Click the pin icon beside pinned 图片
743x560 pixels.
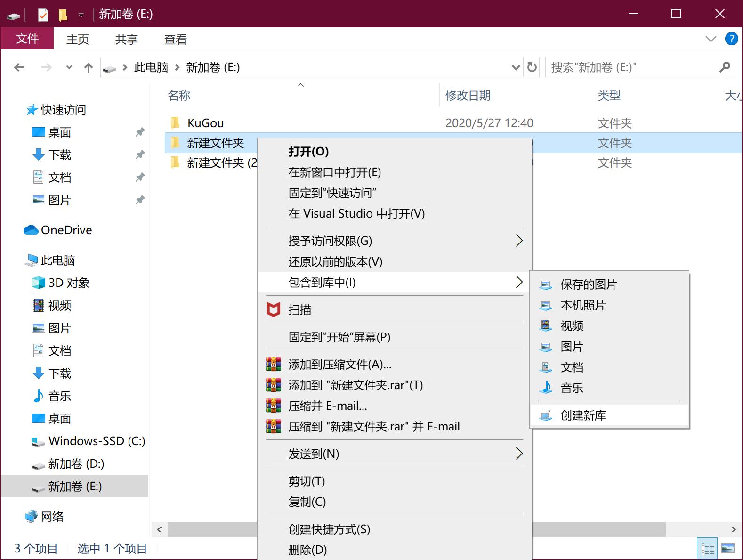point(140,200)
